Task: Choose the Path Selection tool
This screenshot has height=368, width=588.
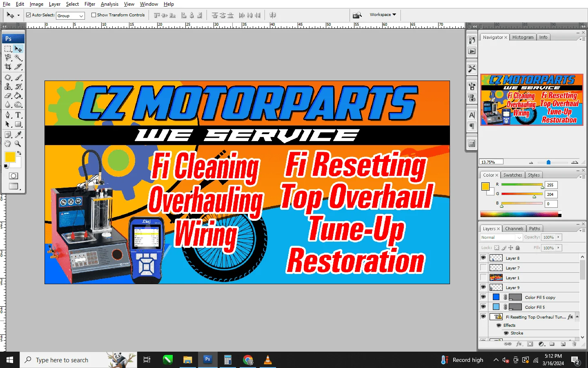Action: pyautogui.click(x=8, y=124)
